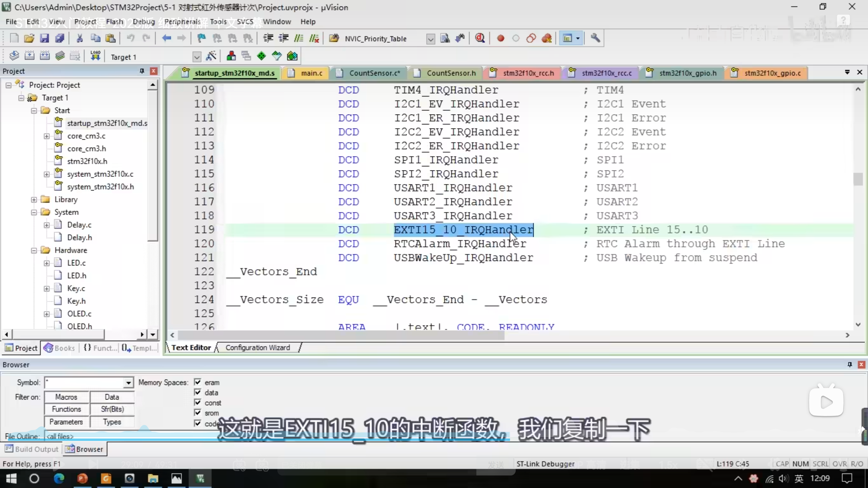The image size is (868, 488).
Task: Click the editor horizontal scrollbar thumb
Action: click(341, 335)
